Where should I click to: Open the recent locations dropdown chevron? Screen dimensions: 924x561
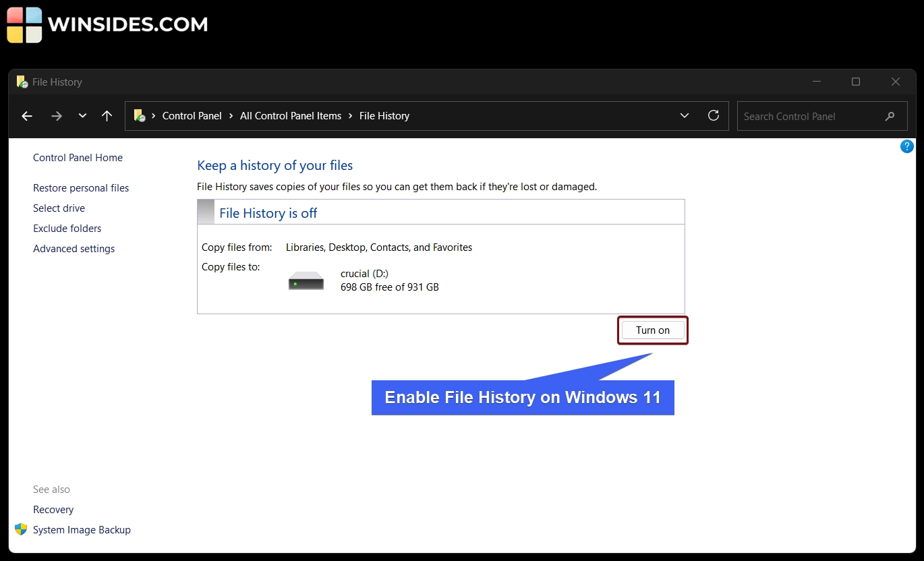click(x=82, y=115)
